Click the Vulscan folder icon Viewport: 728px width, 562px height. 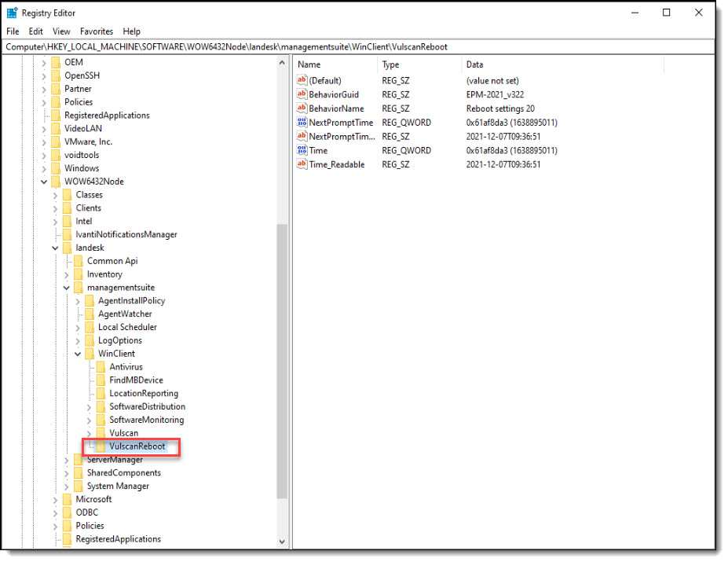coord(103,432)
